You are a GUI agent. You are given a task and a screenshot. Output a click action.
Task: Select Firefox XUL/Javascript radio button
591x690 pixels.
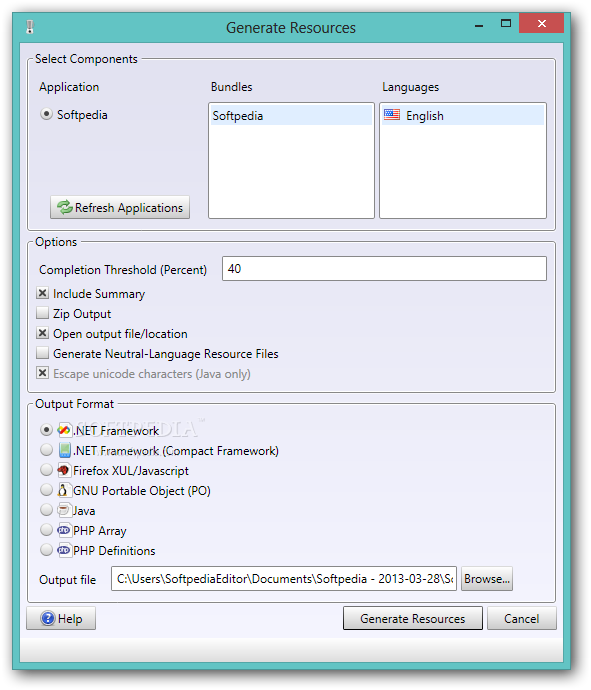point(46,470)
